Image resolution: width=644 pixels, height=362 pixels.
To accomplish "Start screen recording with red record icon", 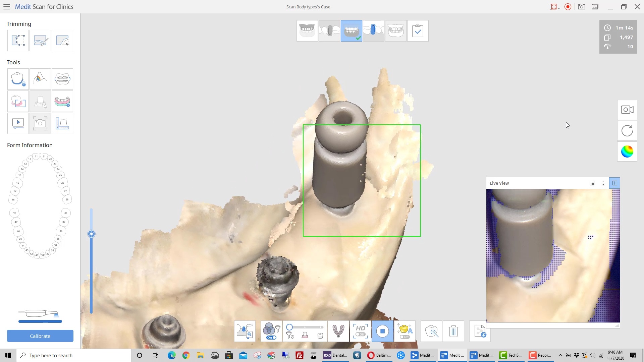I will tap(568, 7).
